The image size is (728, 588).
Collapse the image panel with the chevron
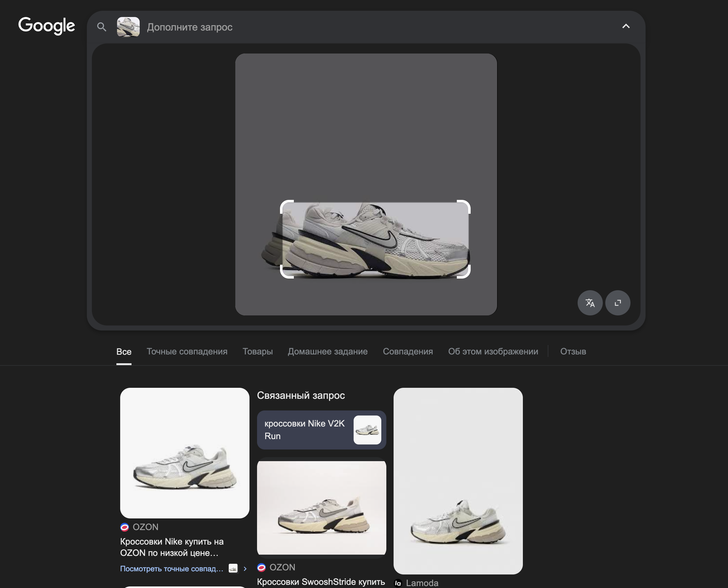626,26
